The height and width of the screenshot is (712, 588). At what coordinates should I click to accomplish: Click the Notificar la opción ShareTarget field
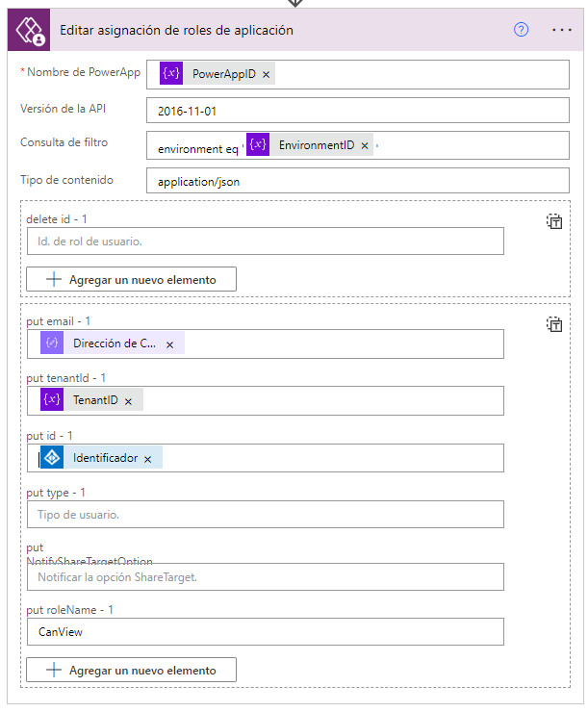pos(266,577)
